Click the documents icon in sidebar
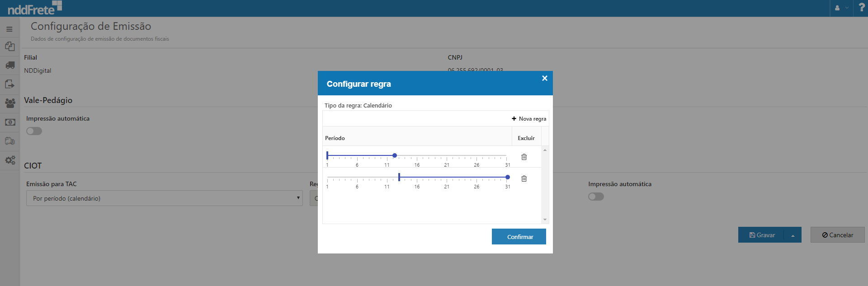868x286 pixels. 9,47
